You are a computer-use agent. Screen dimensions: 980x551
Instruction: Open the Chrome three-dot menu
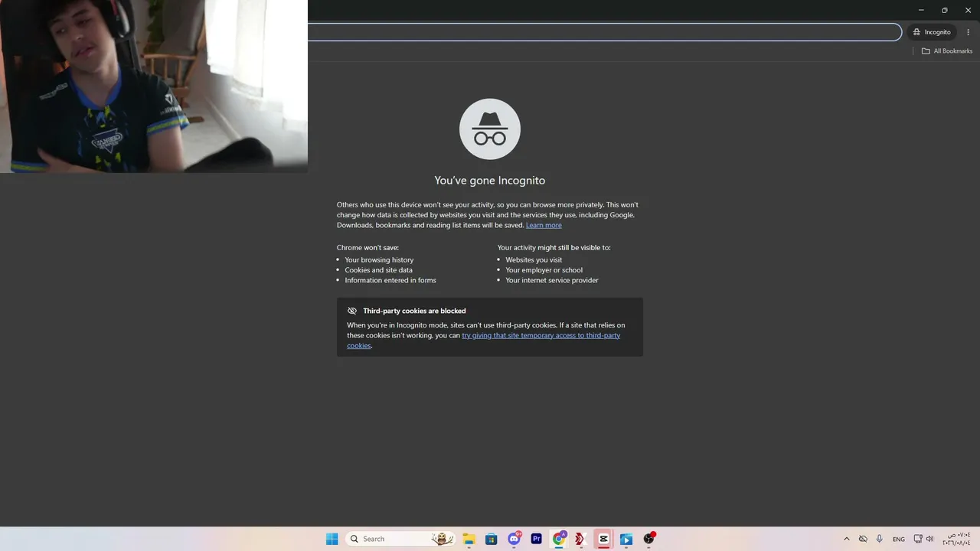click(969, 32)
